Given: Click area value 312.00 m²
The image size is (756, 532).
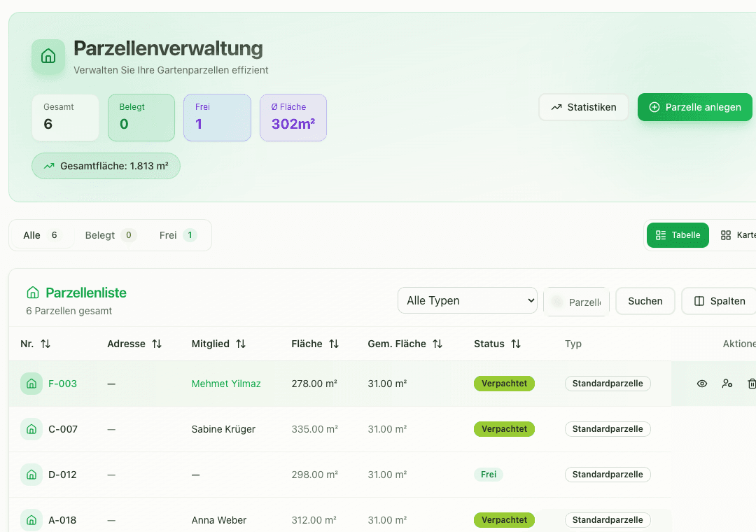Looking at the screenshot, I should point(314,520).
